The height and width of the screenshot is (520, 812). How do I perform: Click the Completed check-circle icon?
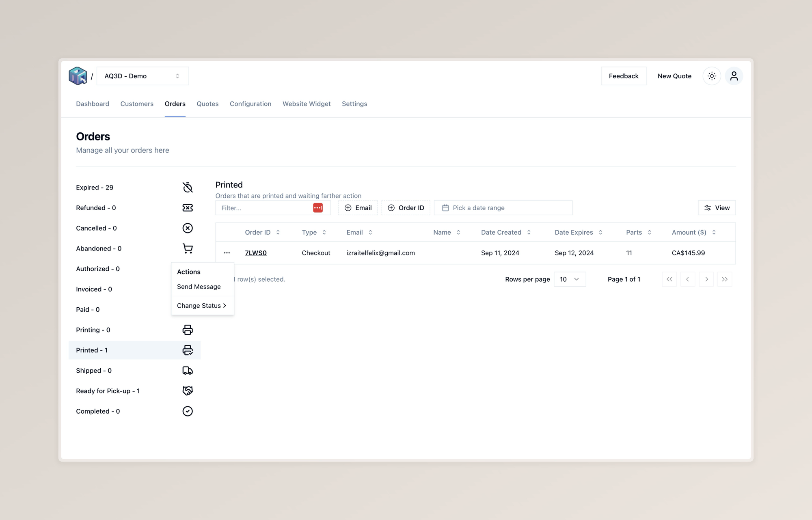click(187, 411)
